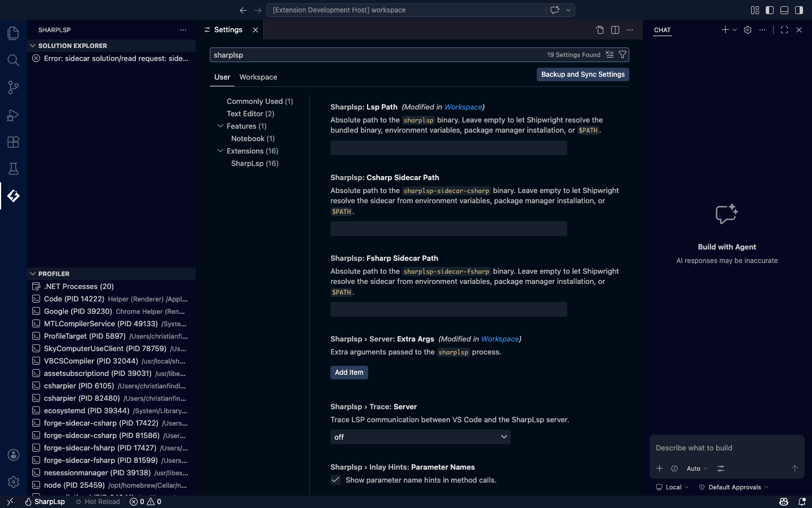Open SharpLsp sidebar more actions menu
812x508 pixels.
tap(183, 30)
